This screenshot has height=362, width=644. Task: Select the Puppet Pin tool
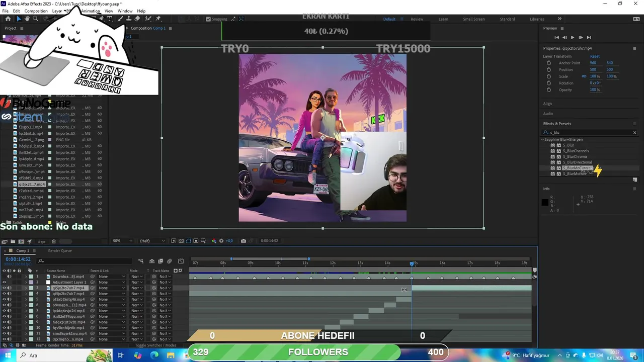pos(158,19)
